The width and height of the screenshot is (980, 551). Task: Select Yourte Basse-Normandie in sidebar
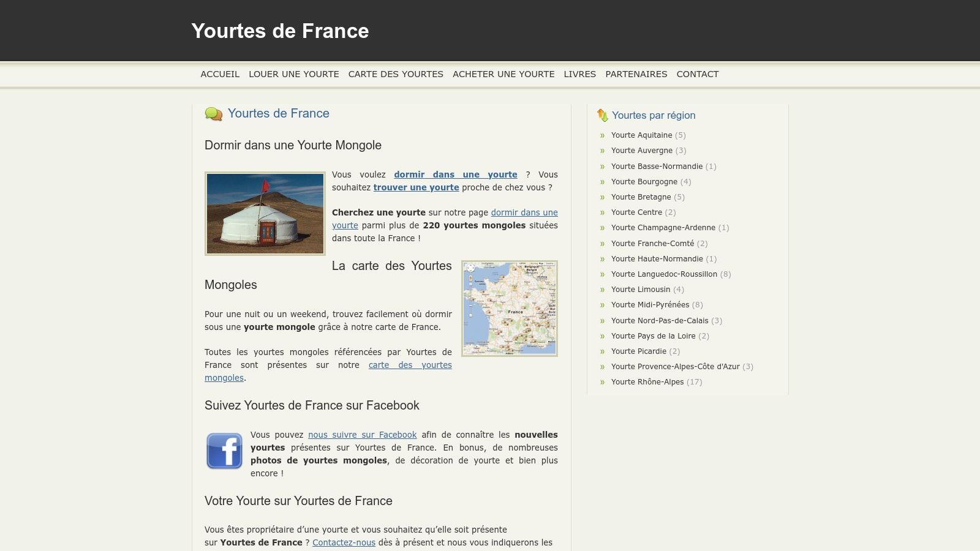pos(657,167)
